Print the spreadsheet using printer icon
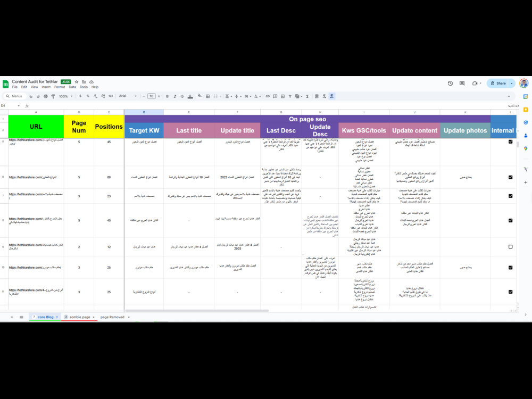The width and height of the screenshot is (532, 399). point(45,96)
